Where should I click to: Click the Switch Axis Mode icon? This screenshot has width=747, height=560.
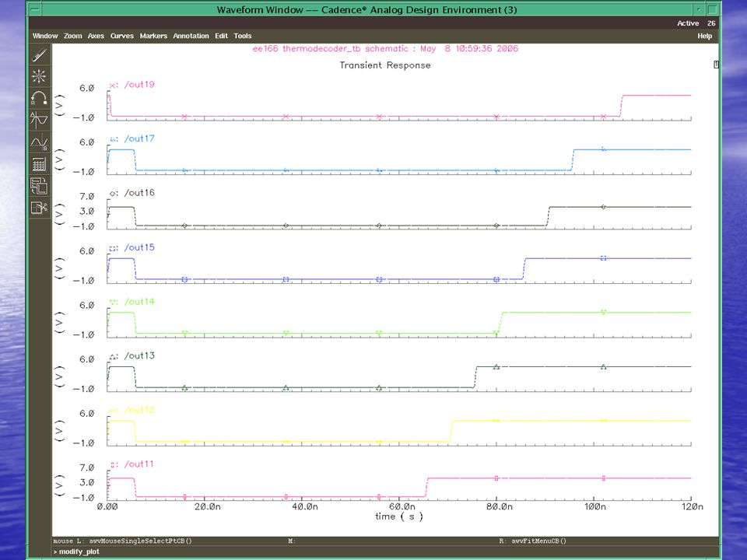(39, 186)
